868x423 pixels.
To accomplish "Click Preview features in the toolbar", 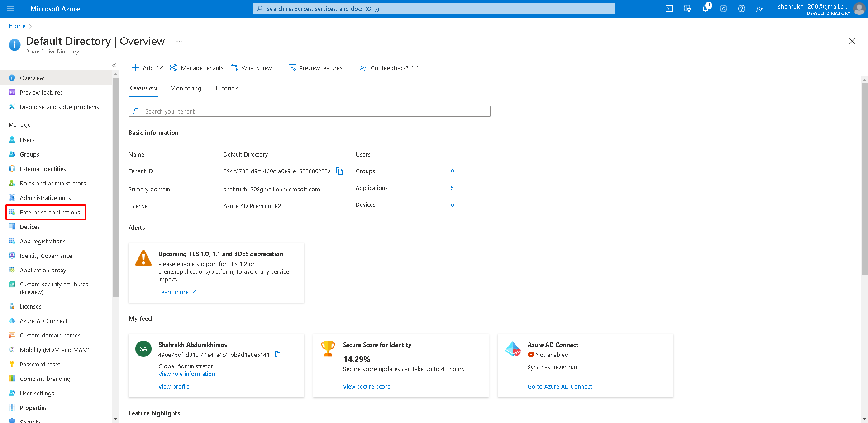I will point(315,68).
